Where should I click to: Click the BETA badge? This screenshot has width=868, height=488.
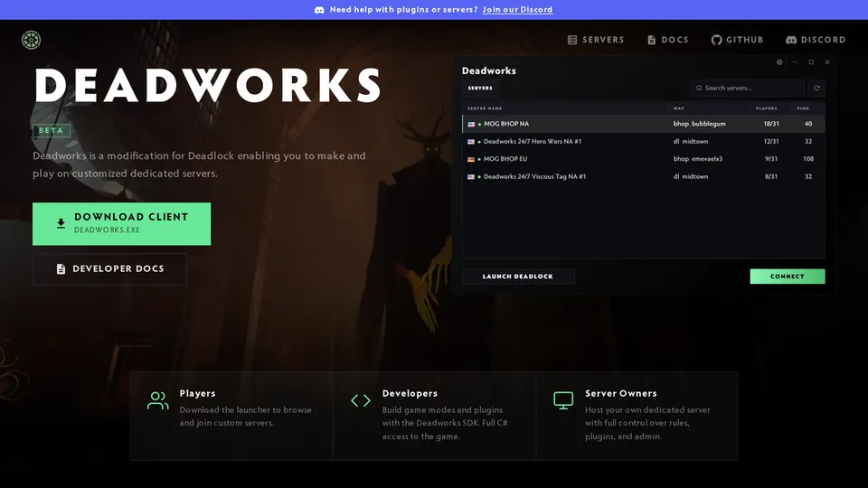tap(52, 130)
